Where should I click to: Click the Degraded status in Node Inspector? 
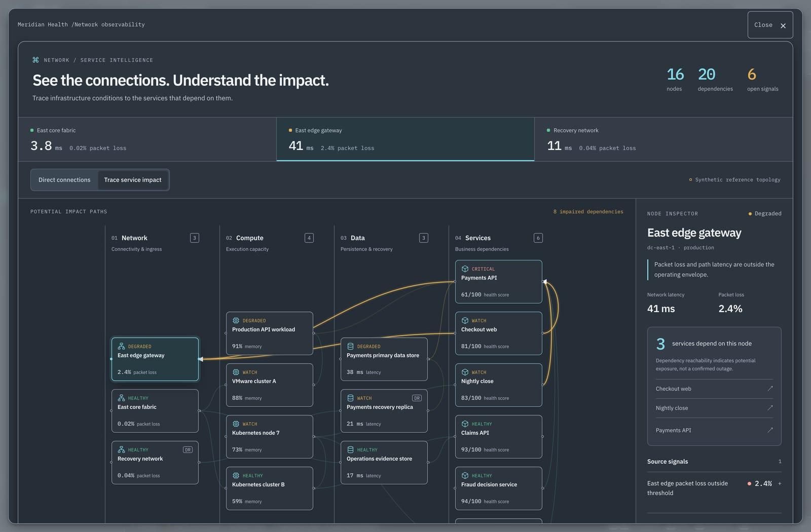pyautogui.click(x=765, y=213)
